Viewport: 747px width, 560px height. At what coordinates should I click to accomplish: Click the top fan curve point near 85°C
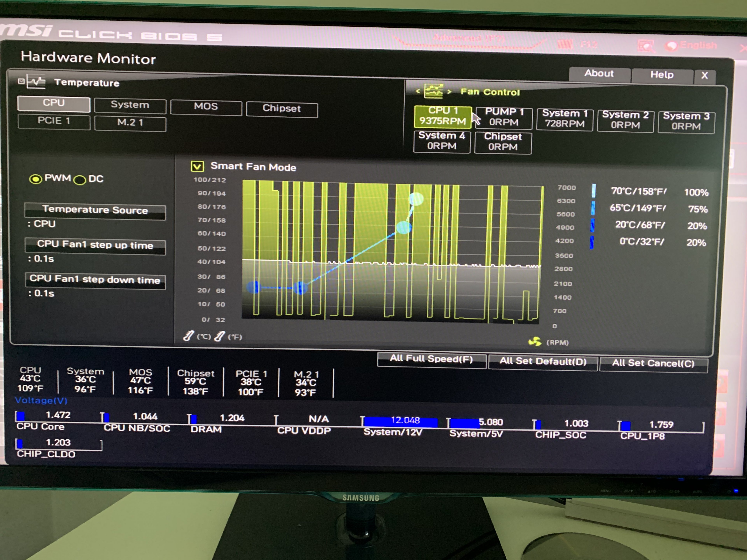[416, 199]
